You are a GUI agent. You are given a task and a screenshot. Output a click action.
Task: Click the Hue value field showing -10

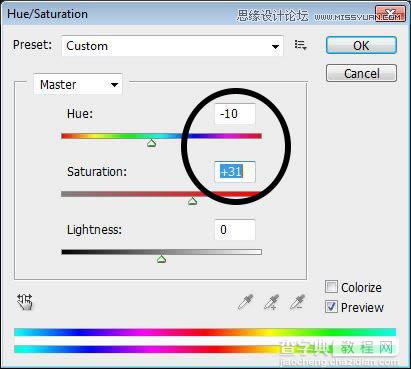pos(235,114)
